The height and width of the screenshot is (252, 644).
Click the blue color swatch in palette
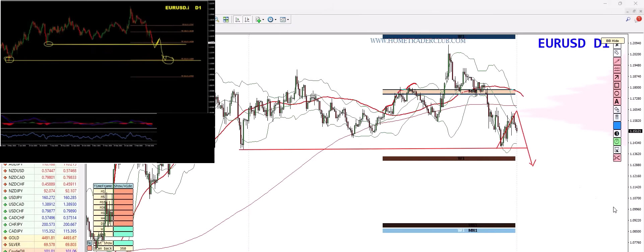[617, 125]
